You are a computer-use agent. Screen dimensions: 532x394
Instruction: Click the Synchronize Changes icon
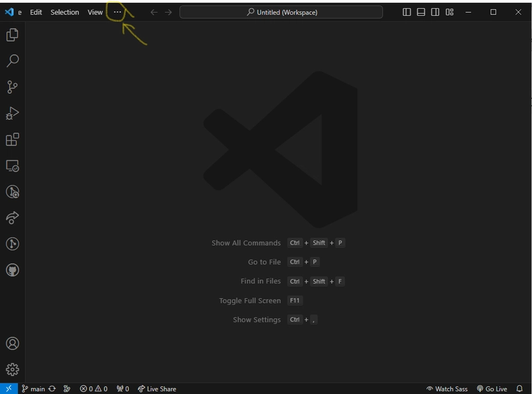pyautogui.click(x=52, y=389)
